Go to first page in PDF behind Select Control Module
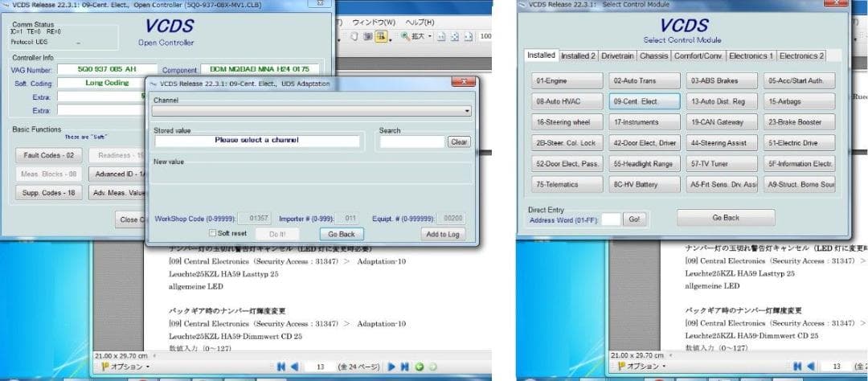This screenshot has width=868, height=381. [798, 367]
